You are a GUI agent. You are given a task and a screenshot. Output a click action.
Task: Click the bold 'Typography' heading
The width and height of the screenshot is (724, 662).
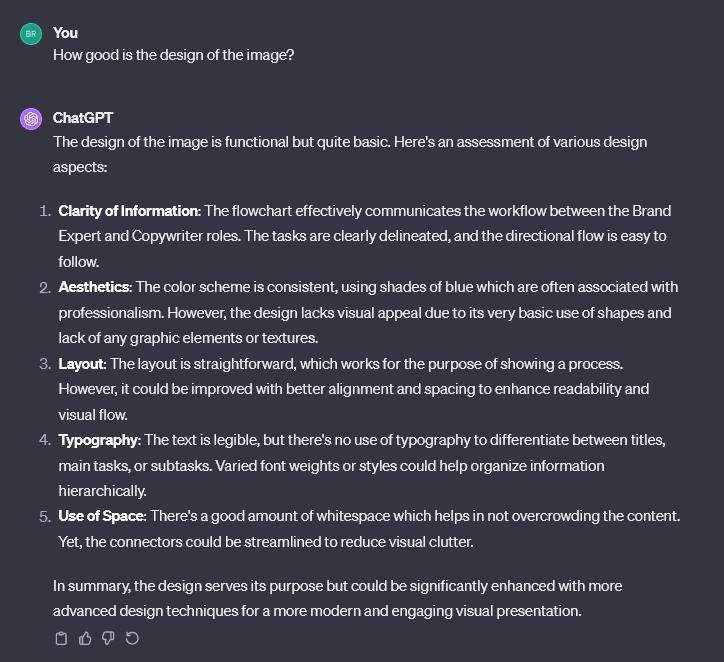coord(98,440)
